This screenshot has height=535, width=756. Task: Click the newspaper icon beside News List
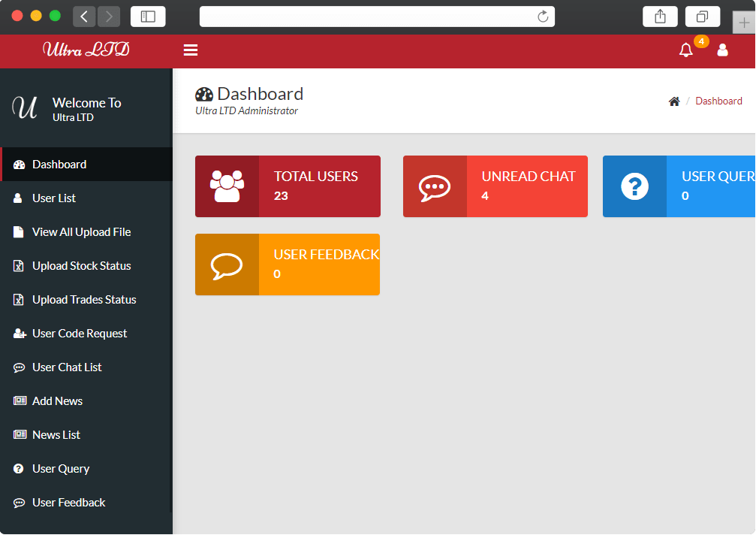(x=20, y=434)
